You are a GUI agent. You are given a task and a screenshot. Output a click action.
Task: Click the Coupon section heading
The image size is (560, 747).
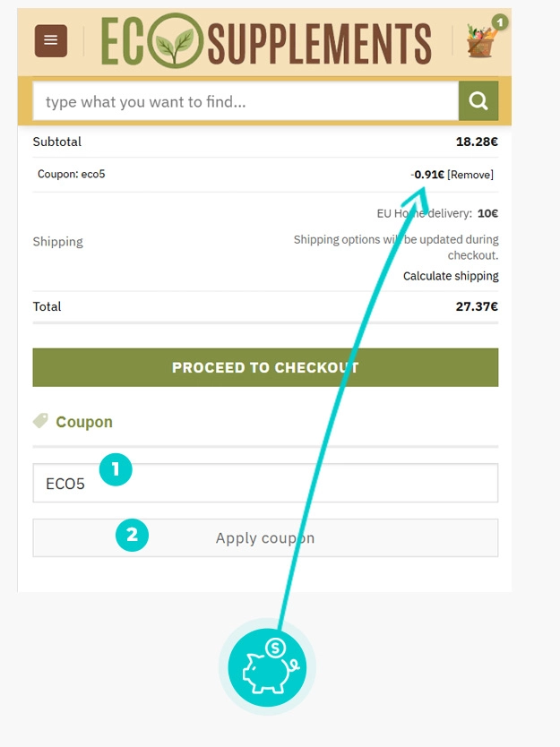[84, 422]
